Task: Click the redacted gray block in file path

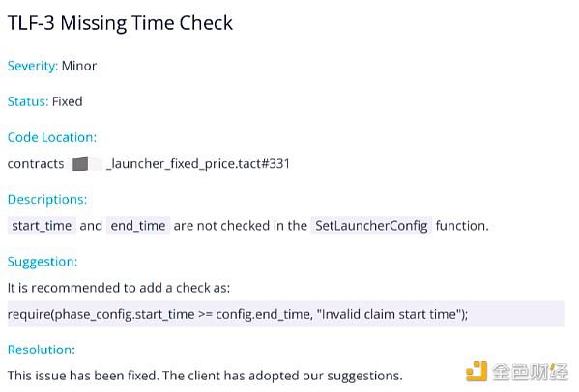Action: tap(80, 164)
